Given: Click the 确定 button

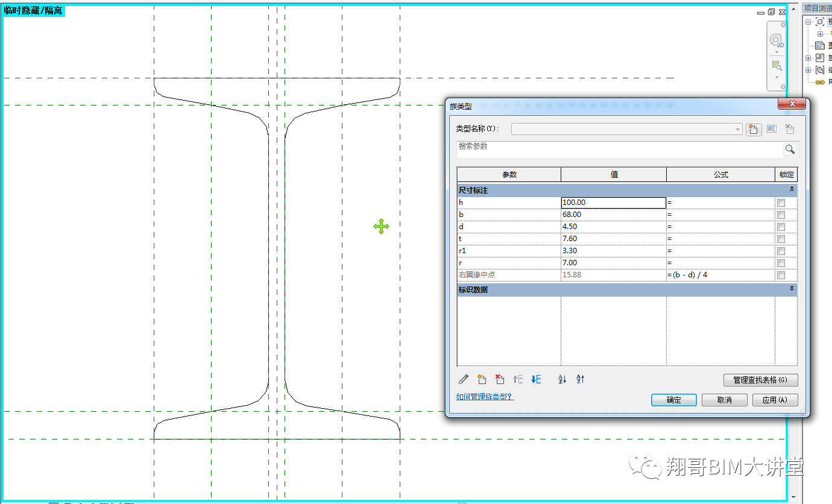Looking at the screenshot, I should [674, 400].
